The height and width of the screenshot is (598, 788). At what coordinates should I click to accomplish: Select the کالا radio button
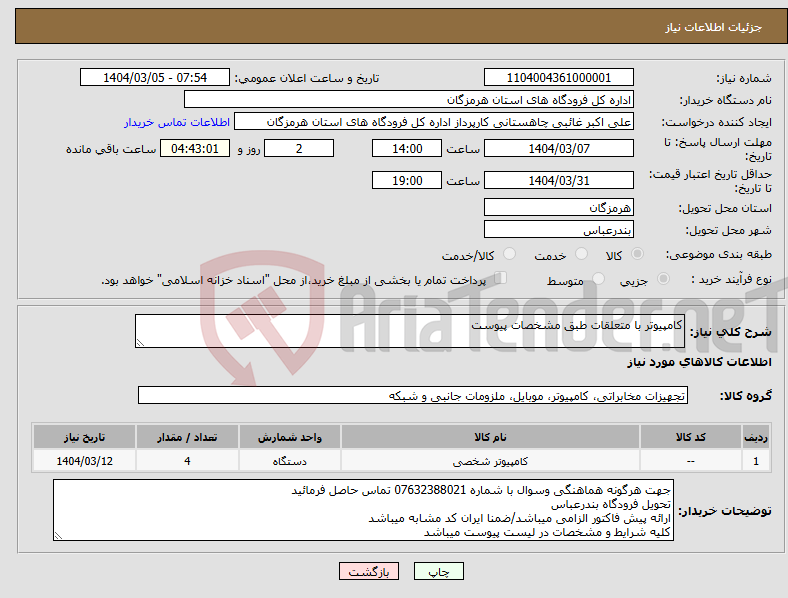pyautogui.click(x=637, y=254)
